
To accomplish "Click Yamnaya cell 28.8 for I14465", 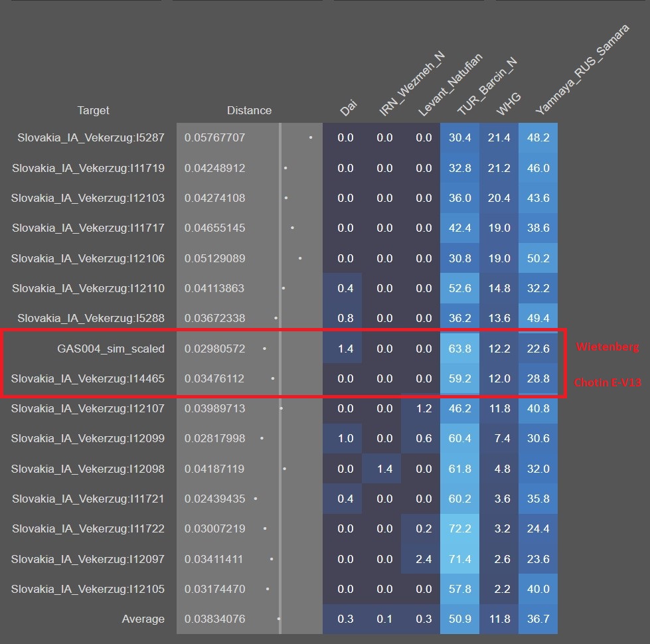I will pyautogui.click(x=538, y=379).
